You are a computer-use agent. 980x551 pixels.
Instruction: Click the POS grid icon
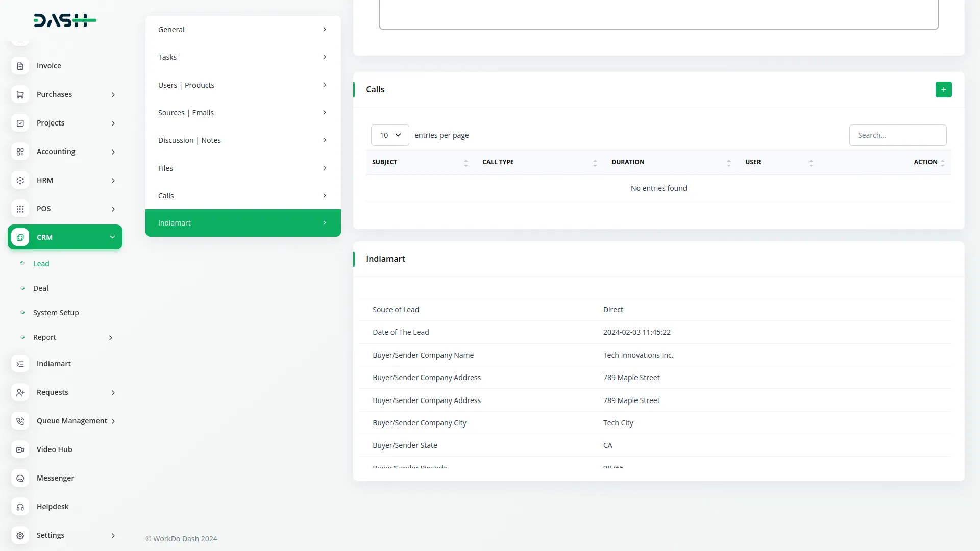click(x=20, y=209)
